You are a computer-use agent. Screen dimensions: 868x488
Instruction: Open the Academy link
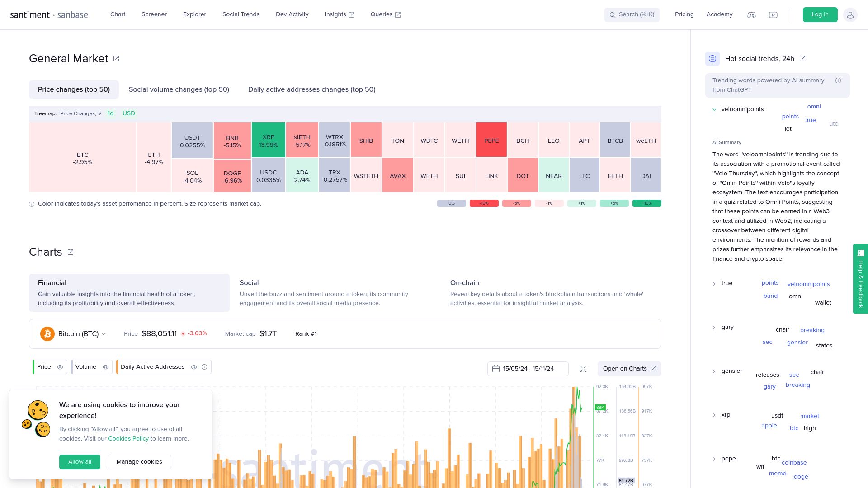click(x=719, y=14)
